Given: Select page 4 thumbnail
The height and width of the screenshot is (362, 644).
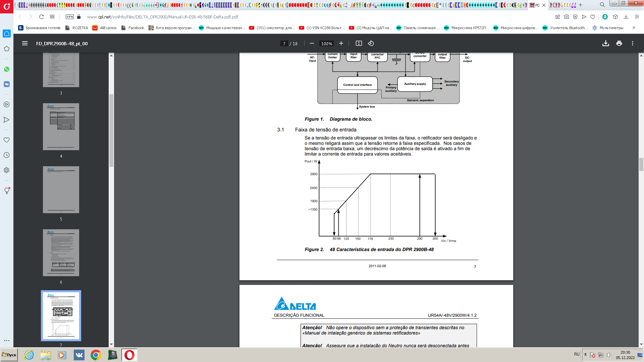Looking at the screenshot, I should [61, 127].
